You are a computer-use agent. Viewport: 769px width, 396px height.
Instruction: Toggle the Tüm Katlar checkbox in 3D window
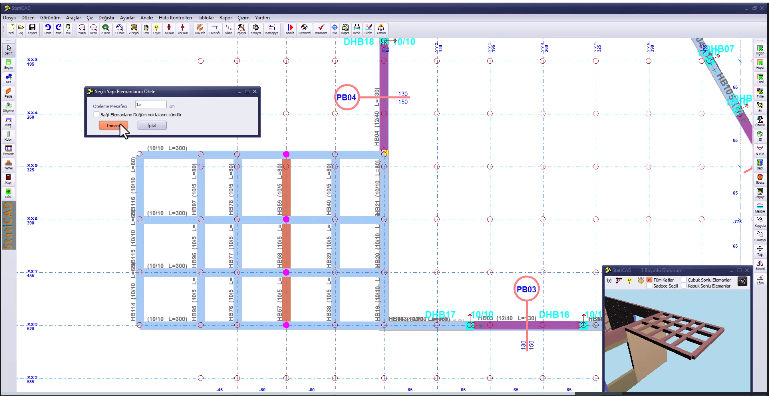(649, 280)
